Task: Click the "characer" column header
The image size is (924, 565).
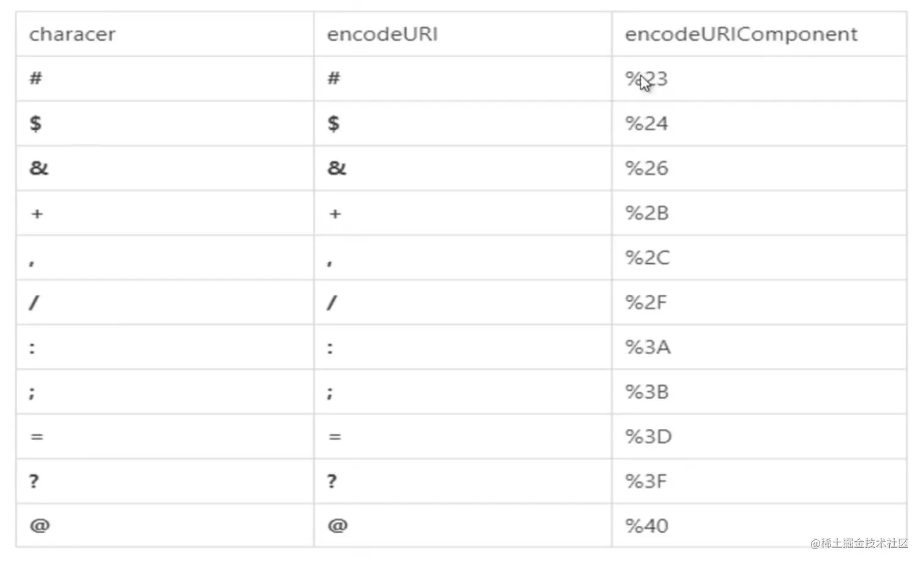Action: click(x=72, y=34)
